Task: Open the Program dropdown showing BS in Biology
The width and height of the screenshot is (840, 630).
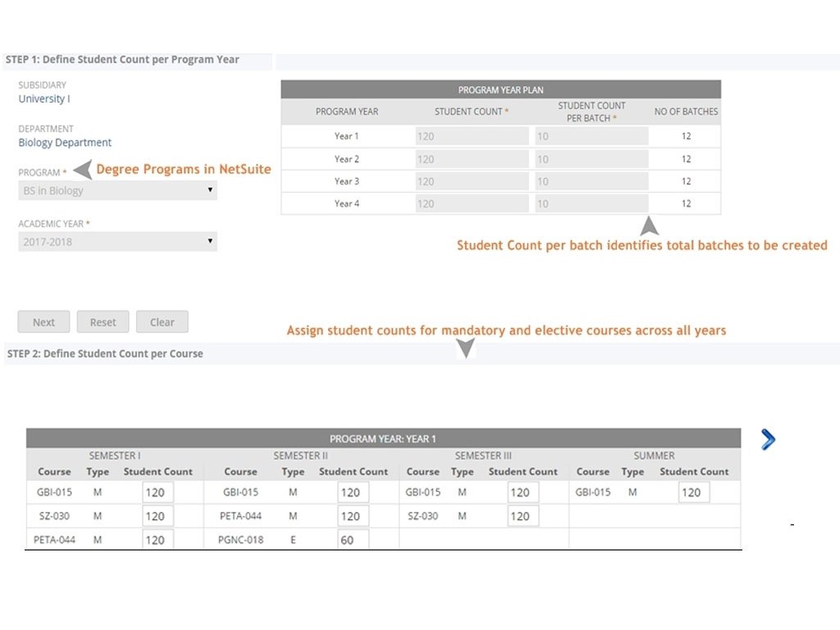Action: (x=117, y=190)
